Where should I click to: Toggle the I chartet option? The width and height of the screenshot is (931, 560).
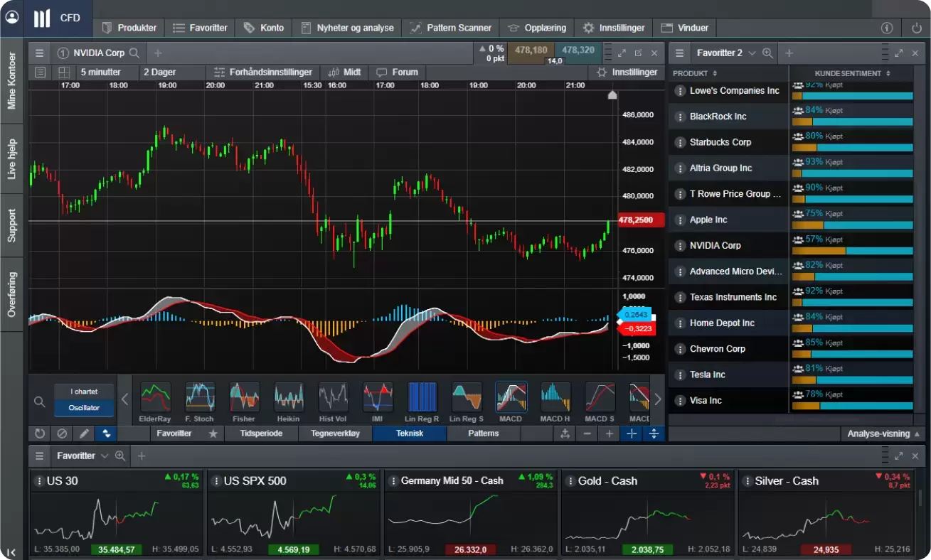coord(84,392)
